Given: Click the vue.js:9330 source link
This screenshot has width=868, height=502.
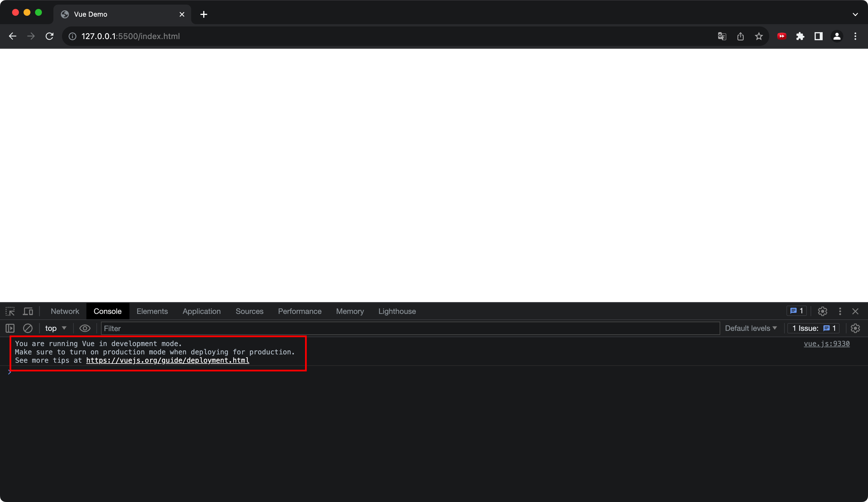Looking at the screenshot, I should pyautogui.click(x=826, y=344).
